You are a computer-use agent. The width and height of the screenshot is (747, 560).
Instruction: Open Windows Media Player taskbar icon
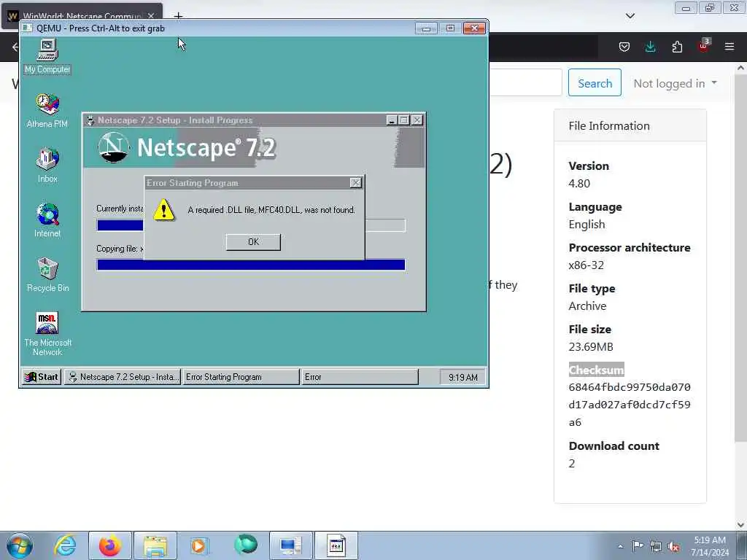[200, 545]
